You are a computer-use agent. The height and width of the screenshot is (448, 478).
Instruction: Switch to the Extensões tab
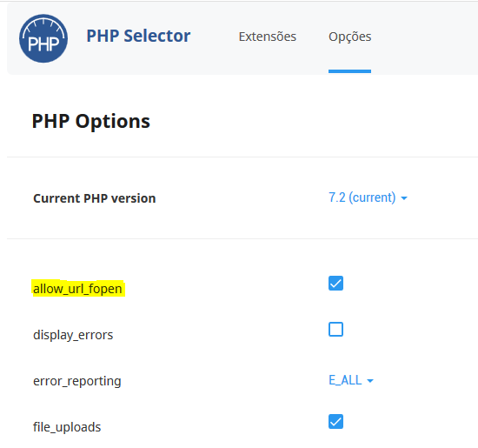click(x=268, y=37)
